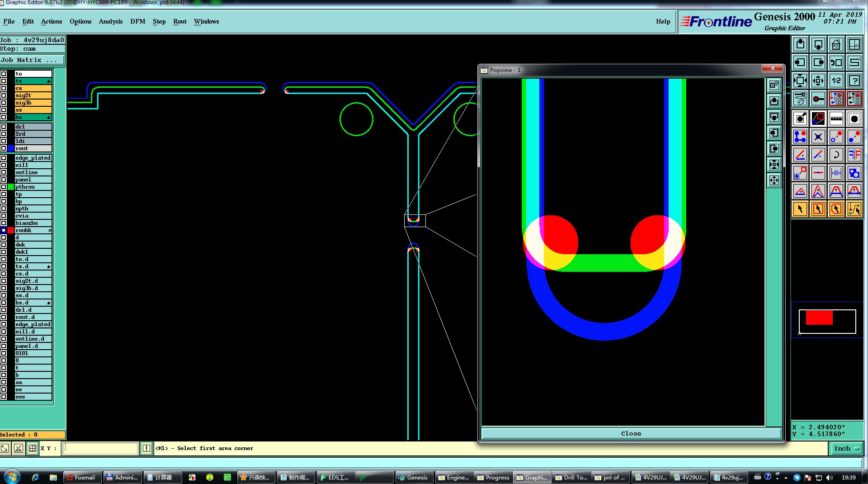
Task: Open the Options menu
Action: click(80, 21)
